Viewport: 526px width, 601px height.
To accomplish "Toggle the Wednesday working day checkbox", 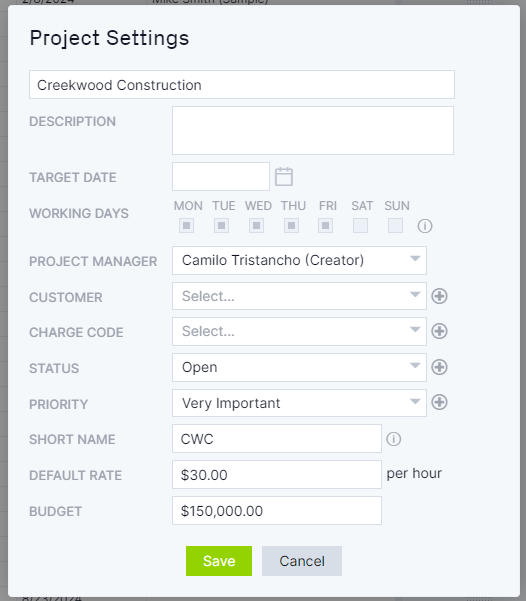I will point(256,225).
